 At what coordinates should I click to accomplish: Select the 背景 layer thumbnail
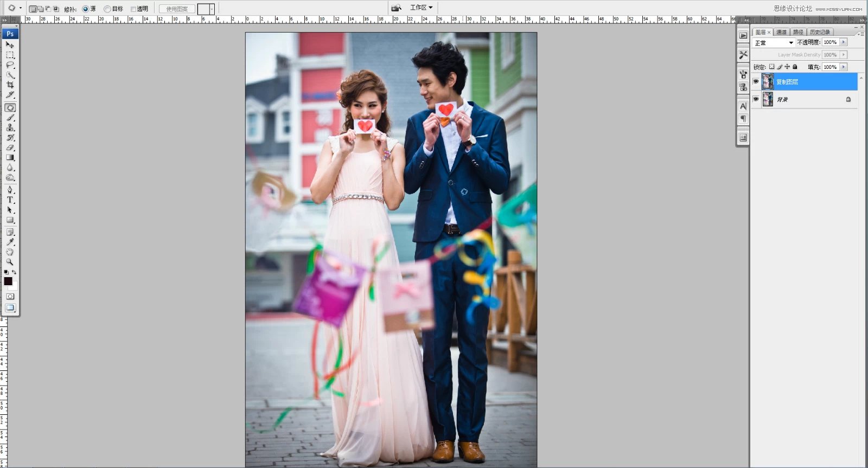point(768,99)
